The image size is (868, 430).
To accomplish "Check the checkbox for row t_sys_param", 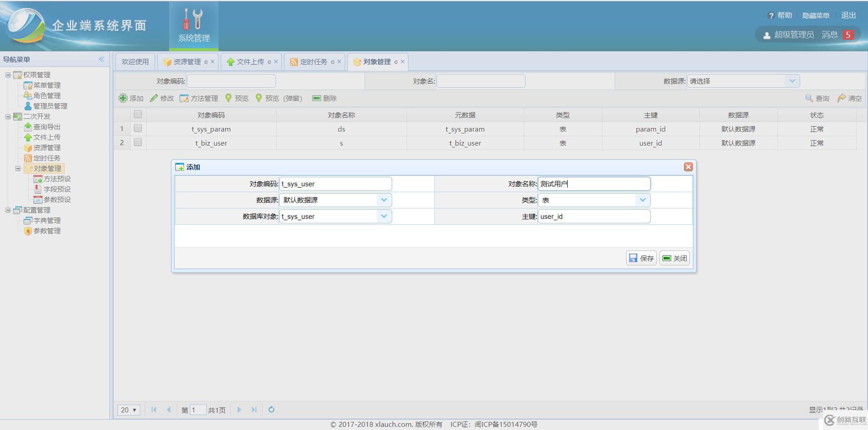I will coord(138,128).
